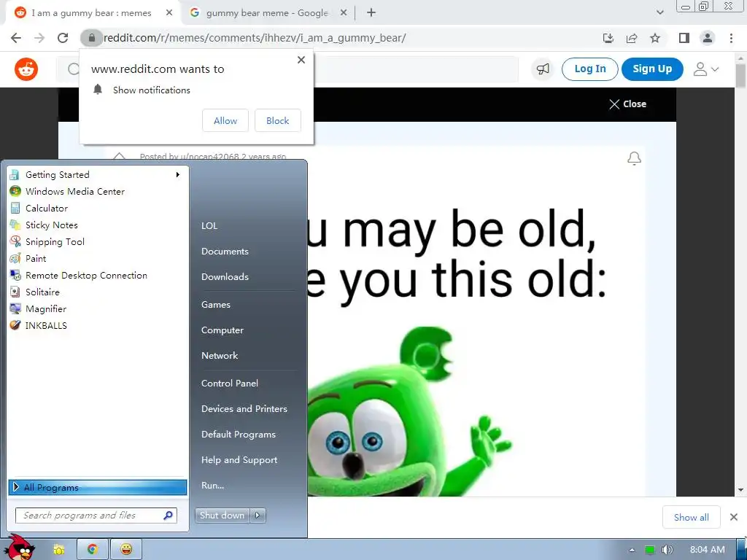Open Downloads in the Start menu
This screenshot has width=747, height=560.
pyautogui.click(x=225, y=276)
